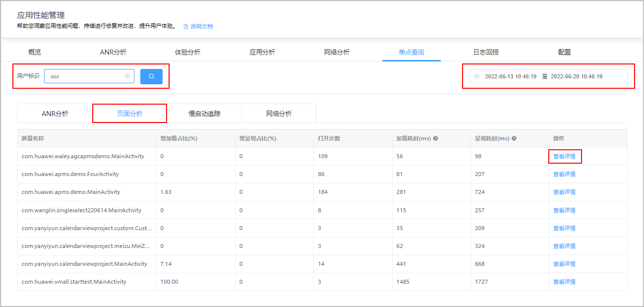
Task: View details for vmall.starttest.MainActivity
Action: pyautogui.click(x=564, y=282)
